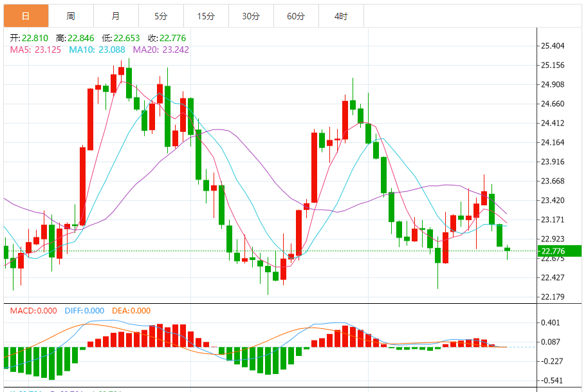Open the 5分 timeframe tab
588x392 pixels.
coord(161,16)
